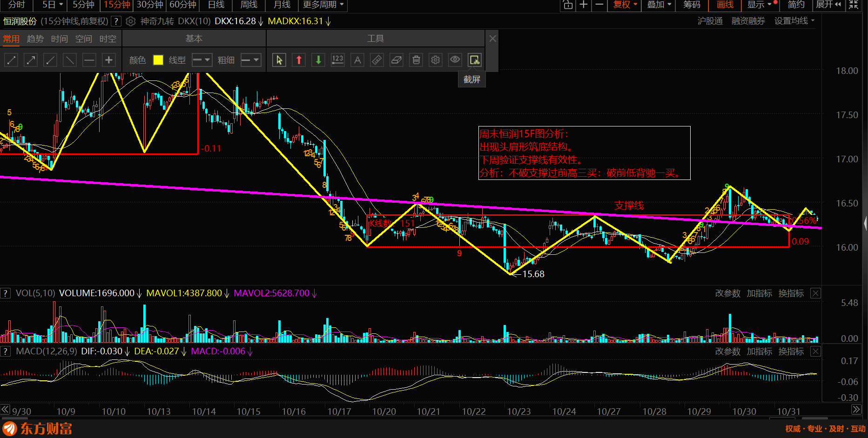Expand the 更多周期 dropdown

pyautogui.click(x=323, y=5)
